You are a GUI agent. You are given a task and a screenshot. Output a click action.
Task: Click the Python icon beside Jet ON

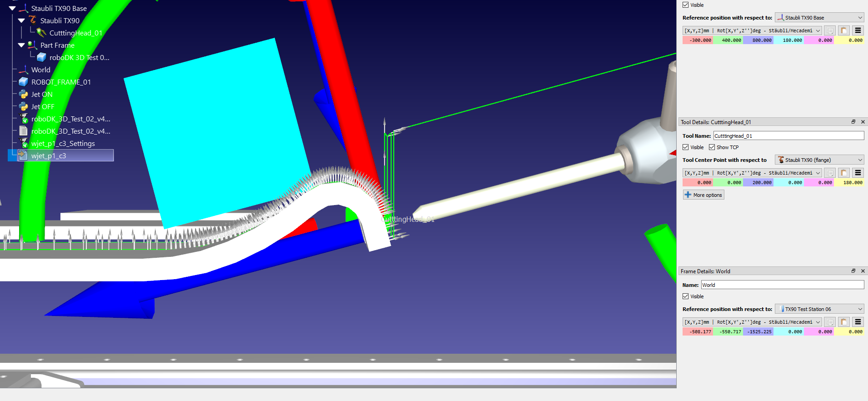coord(24,95)
